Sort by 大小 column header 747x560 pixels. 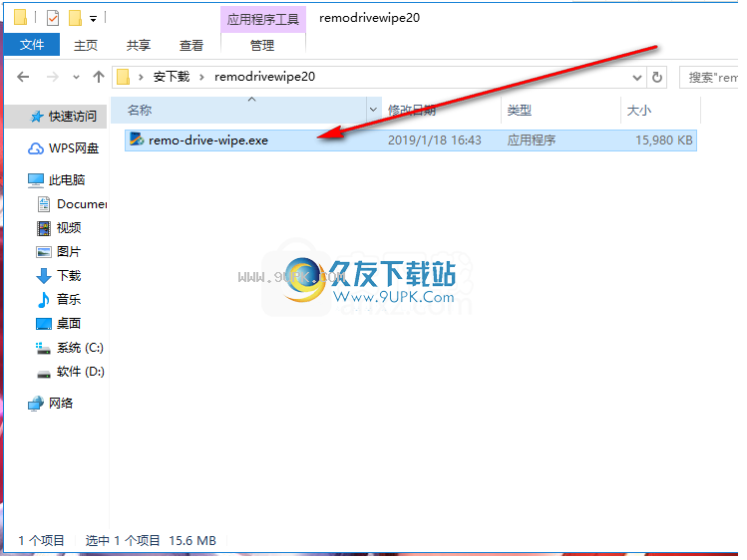(661, 111)
